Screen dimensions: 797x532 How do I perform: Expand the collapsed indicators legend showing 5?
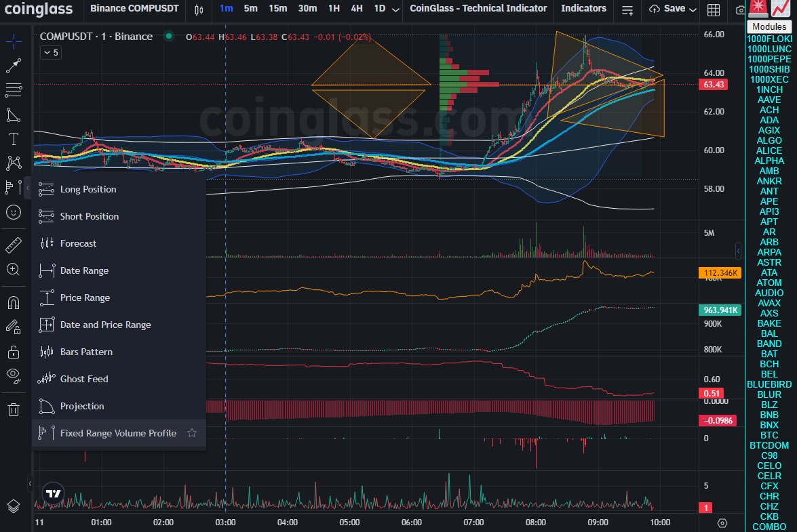[51, 52]
